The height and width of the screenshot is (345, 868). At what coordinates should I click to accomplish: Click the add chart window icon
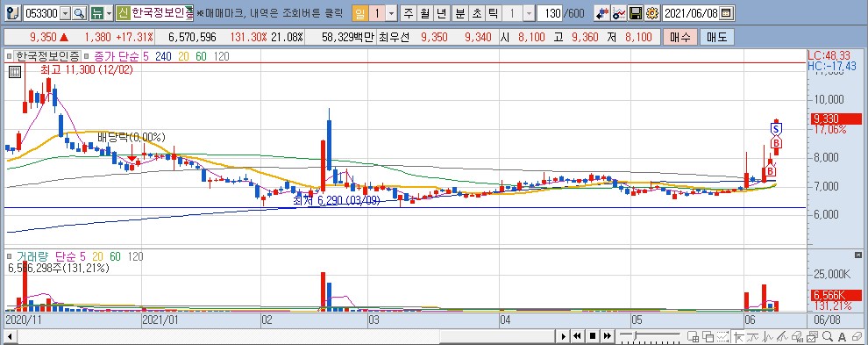click(x=693, y=336)
